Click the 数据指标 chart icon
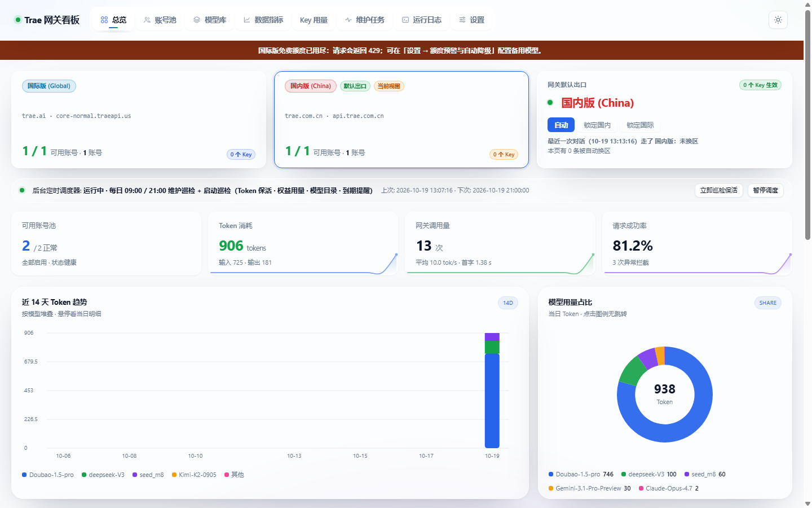812x508 pixels. 247,20
